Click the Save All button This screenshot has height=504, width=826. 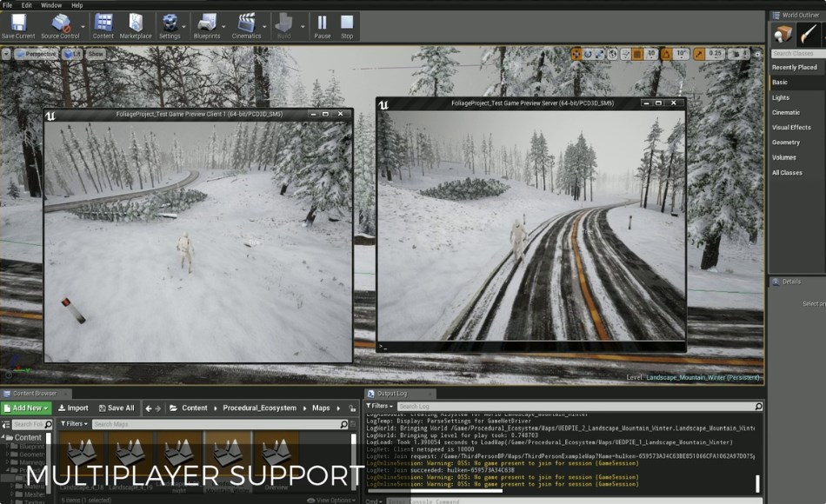[x=117, y=408]
